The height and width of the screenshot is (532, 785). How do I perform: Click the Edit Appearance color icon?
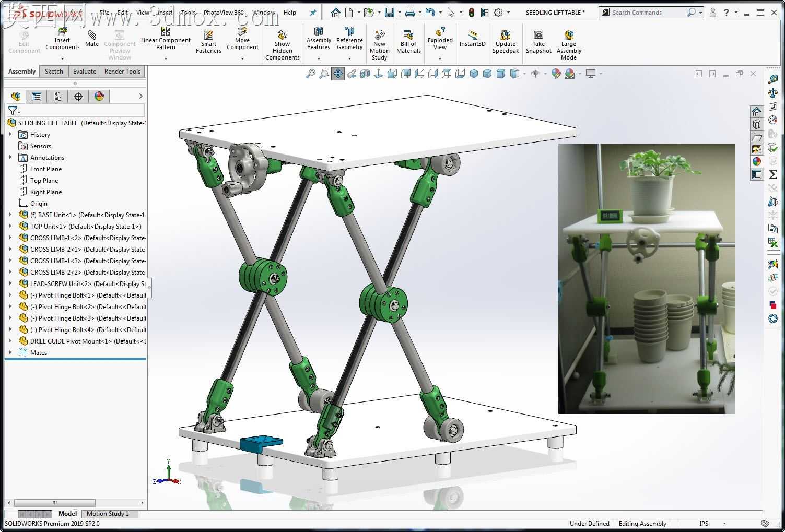[x=556, y=74]
